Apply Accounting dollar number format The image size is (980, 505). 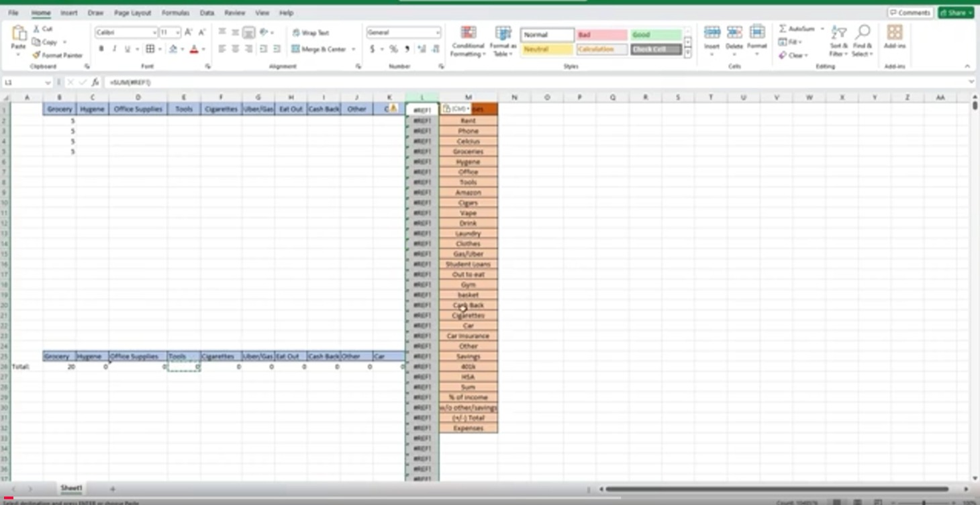click(x=372, y=49)
